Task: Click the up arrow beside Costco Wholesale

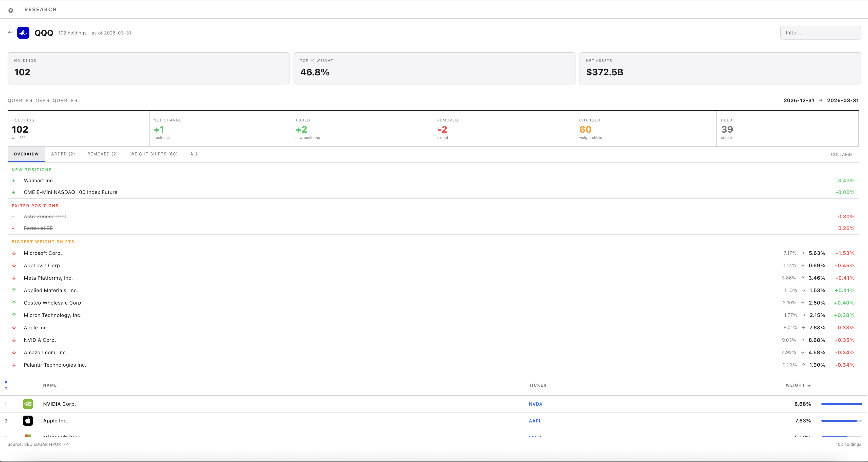Action: [x=14, y=303]
